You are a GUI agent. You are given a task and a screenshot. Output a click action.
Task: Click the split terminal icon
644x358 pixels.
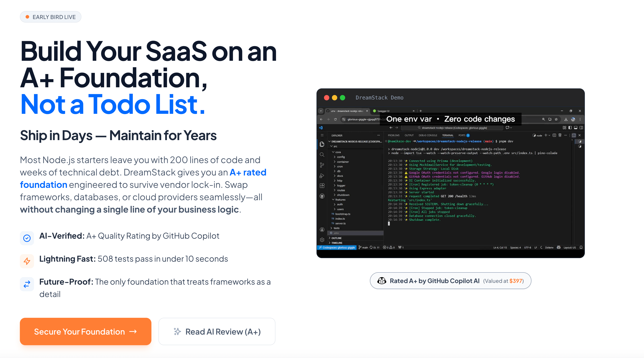554,135
